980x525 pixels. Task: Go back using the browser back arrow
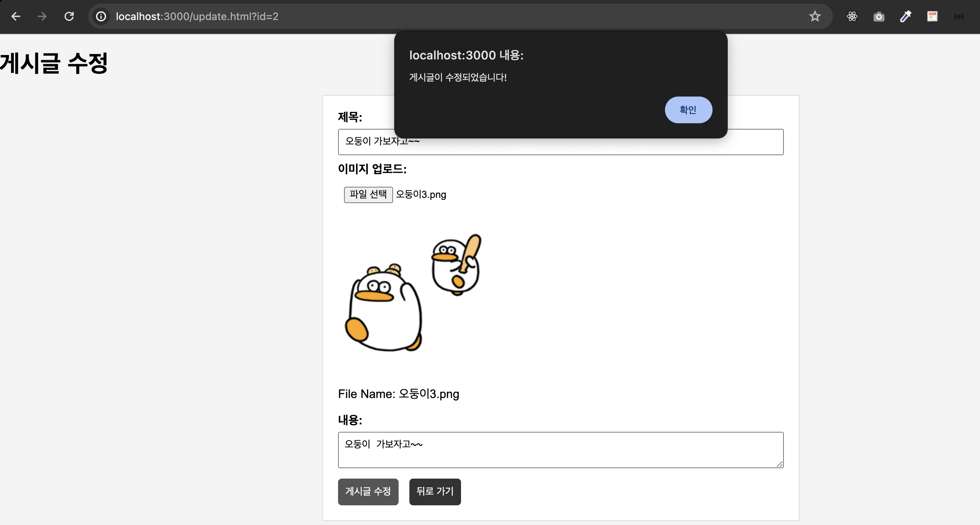[x=16, y=16]
